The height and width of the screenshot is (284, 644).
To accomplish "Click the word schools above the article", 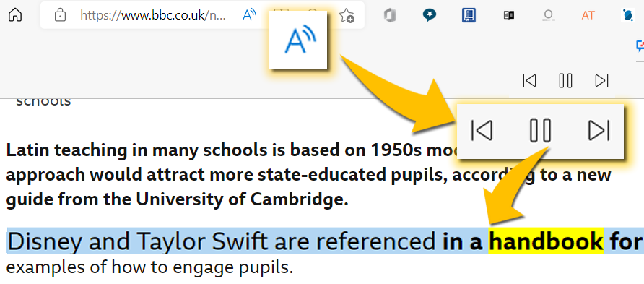I will click(43, 101).
